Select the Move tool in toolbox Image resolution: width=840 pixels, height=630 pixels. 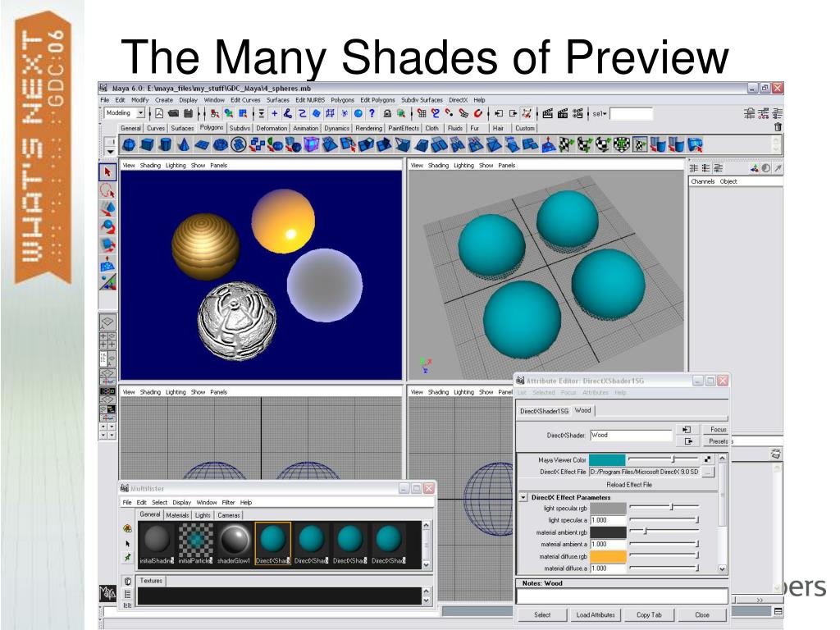coord(107,209)
